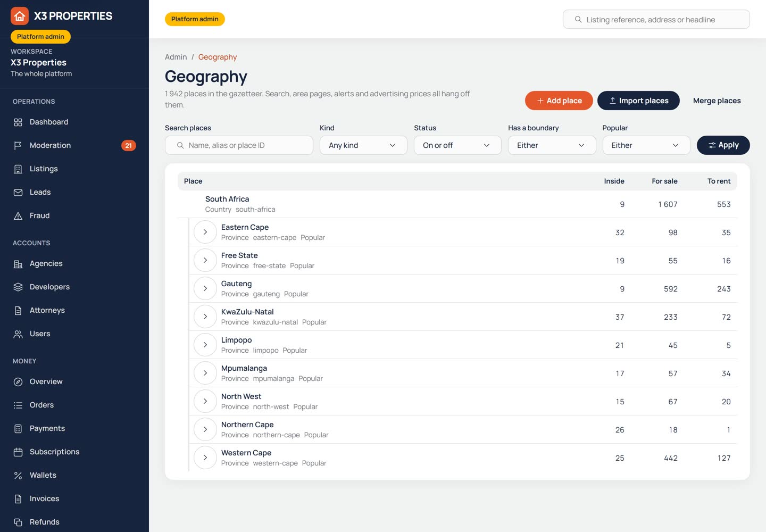
Task: Open the Popular filter dropdown
Action: pyautogui.click(x=646, y=145)
